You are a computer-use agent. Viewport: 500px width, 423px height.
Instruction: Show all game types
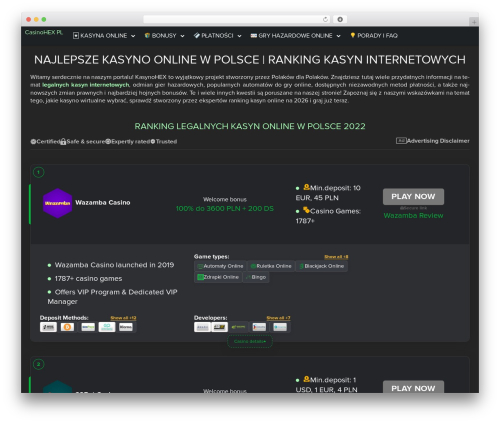tap(336, 257)
